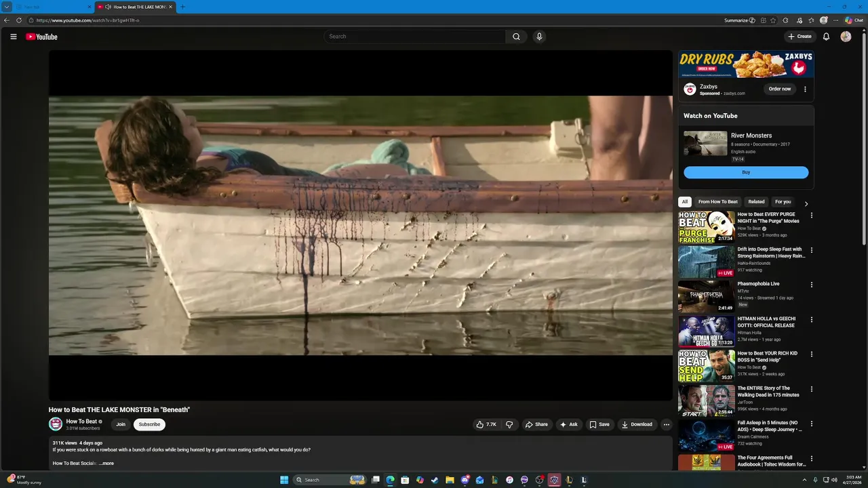
Task: Click the Summarize button in address bar
Action: point(739,20)
